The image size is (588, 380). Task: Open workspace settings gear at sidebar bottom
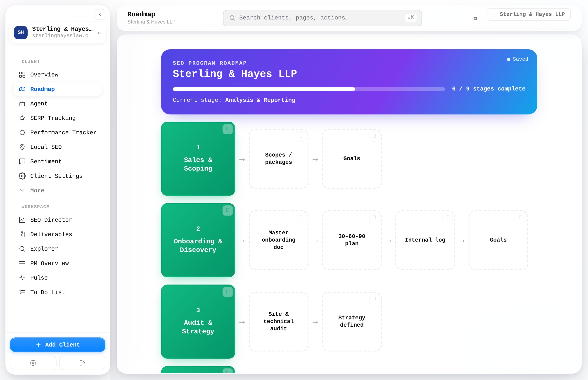tap(33, 363)
